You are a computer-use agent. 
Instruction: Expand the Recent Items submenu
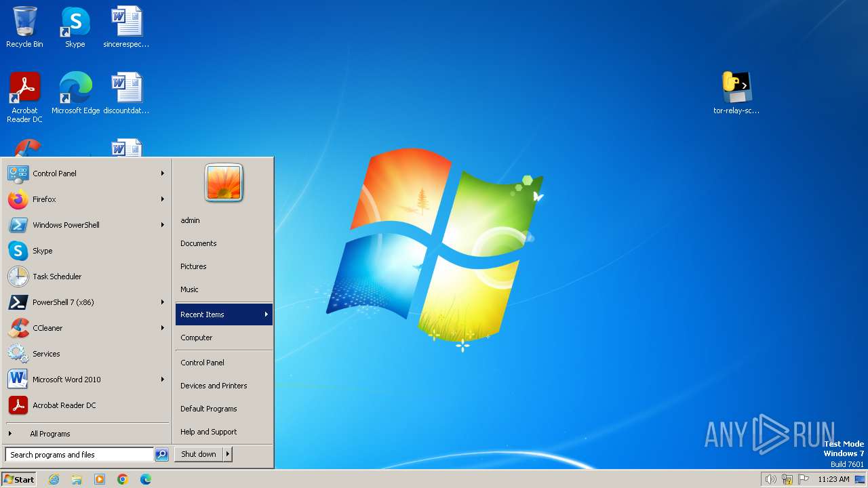coord(224,314)
